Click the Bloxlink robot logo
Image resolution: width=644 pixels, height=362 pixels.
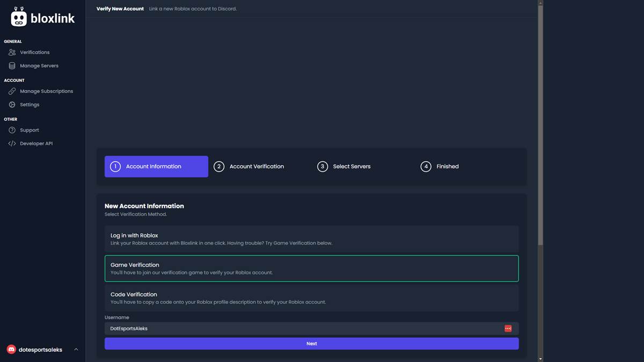coord(19,18)
